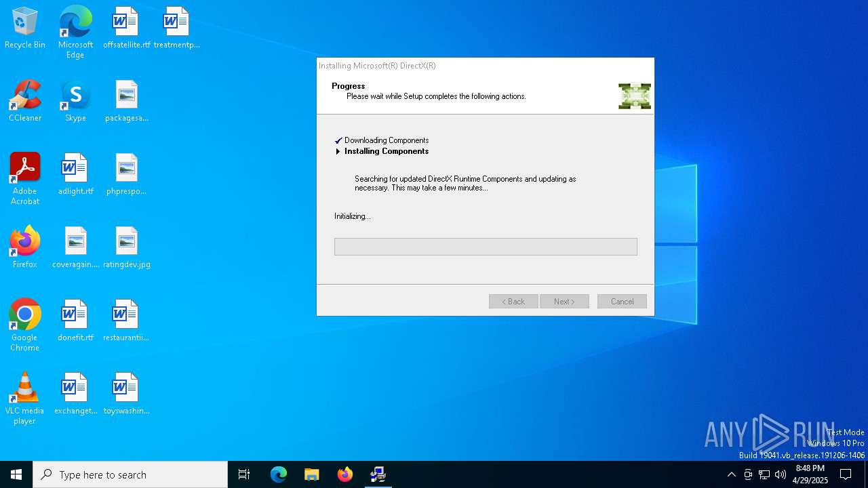Select the ratingdev.jpg image file
The height and width of the screenshot is (488, 868).
(127, 248)
